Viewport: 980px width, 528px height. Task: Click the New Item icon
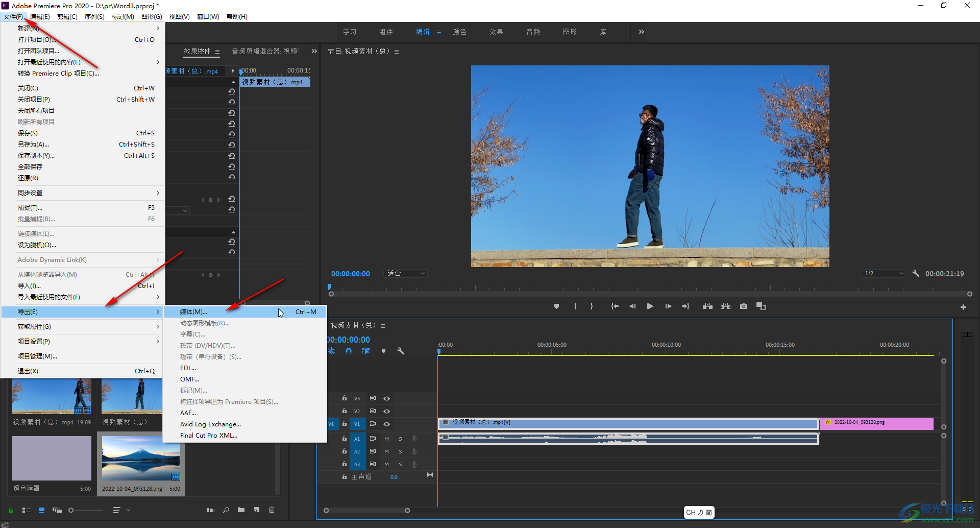click(x=257, y=510)
